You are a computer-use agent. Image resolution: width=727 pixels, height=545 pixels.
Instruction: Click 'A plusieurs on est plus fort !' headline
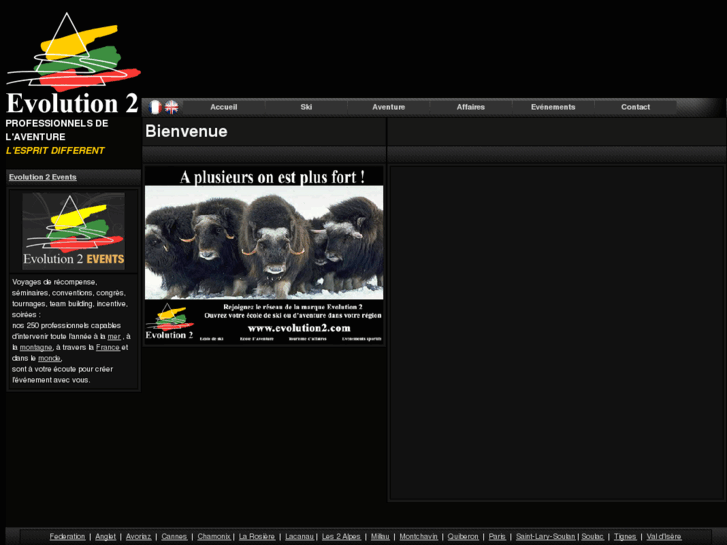click(x=272, y=177)
